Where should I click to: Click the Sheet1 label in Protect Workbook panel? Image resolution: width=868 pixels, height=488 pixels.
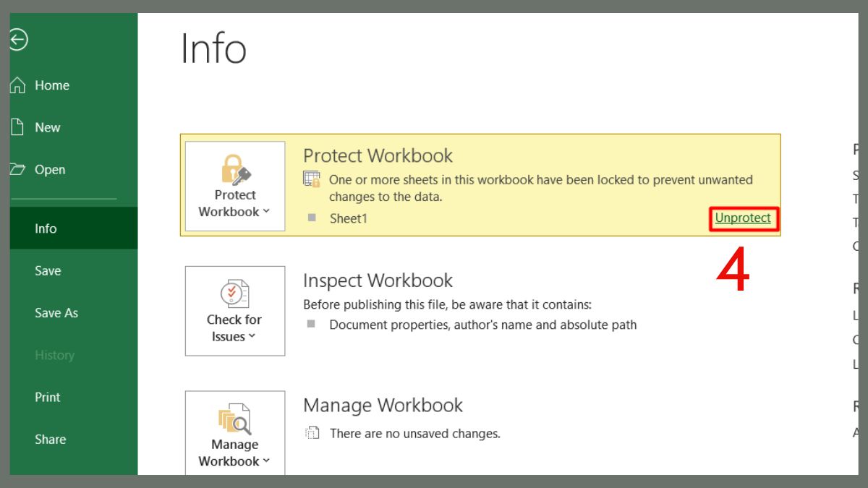(349, 218)
